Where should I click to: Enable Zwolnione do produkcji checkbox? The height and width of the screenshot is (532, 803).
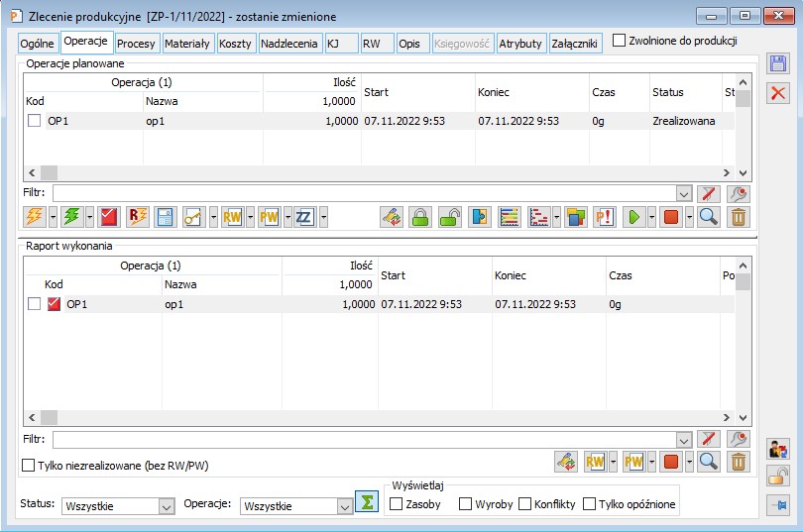(620, 41)
